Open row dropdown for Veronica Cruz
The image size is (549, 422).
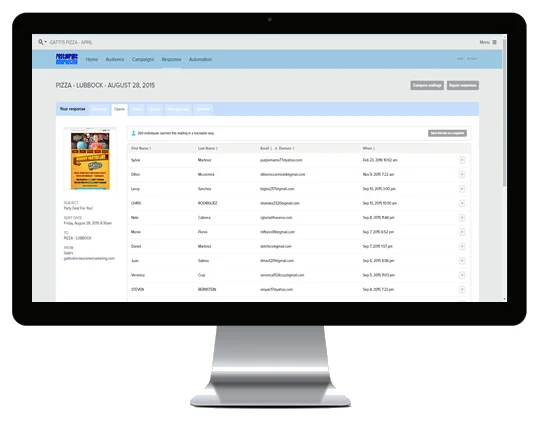462,275
